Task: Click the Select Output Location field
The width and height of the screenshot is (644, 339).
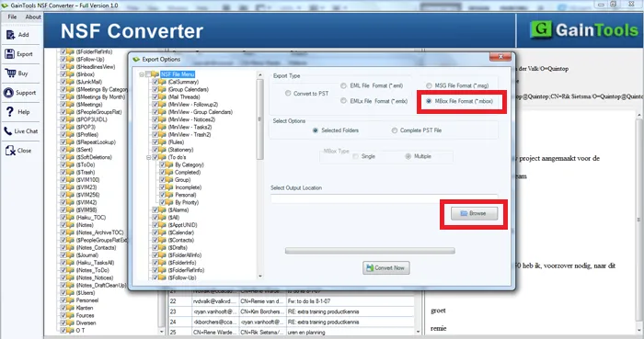Action: coord(384,198)
